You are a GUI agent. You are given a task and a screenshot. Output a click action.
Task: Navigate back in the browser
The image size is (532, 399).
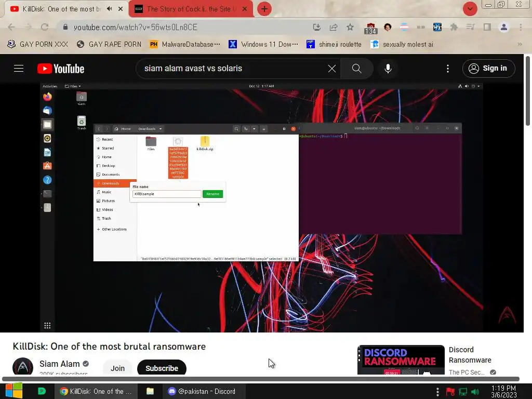coord(11,27)
